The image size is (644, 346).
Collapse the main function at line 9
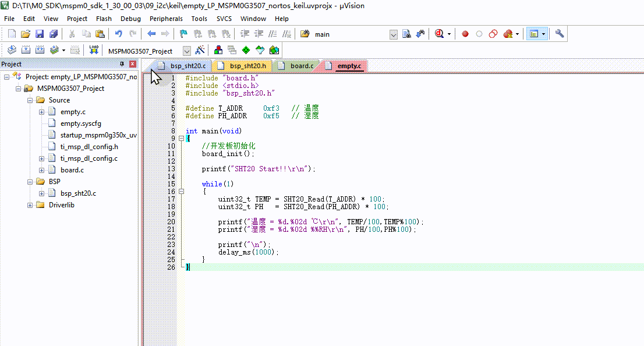[181, 139]
